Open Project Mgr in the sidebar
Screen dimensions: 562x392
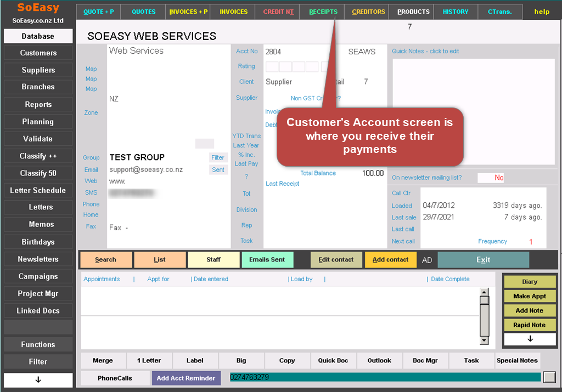38,293
